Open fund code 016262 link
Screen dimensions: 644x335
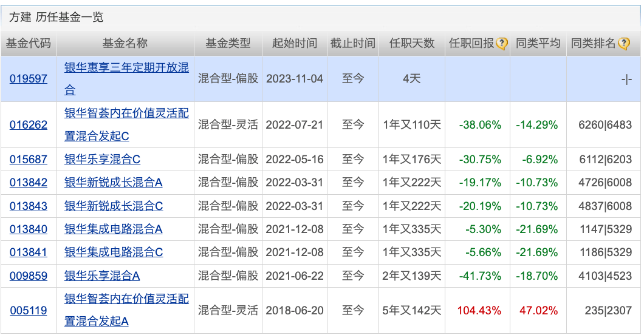tap(29, 124)
